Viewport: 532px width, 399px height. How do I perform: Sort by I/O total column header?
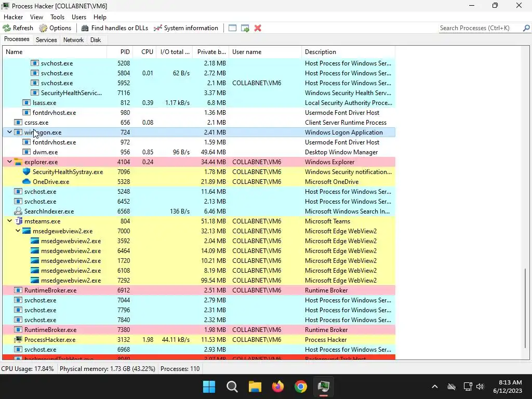(175, 52)
